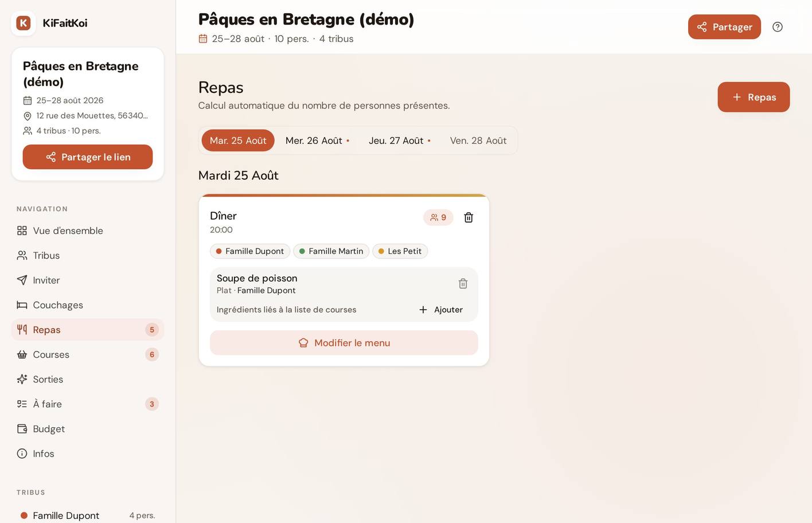Click the Partager button in header

click(x=724, y=27)
